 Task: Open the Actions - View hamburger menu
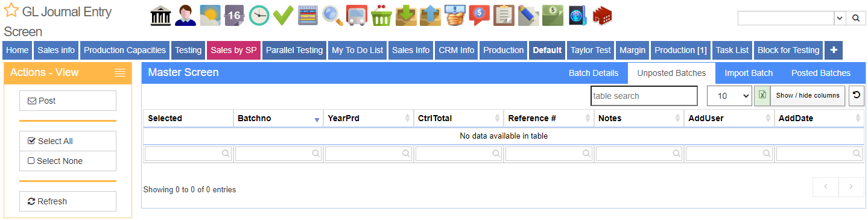point(120,73)
